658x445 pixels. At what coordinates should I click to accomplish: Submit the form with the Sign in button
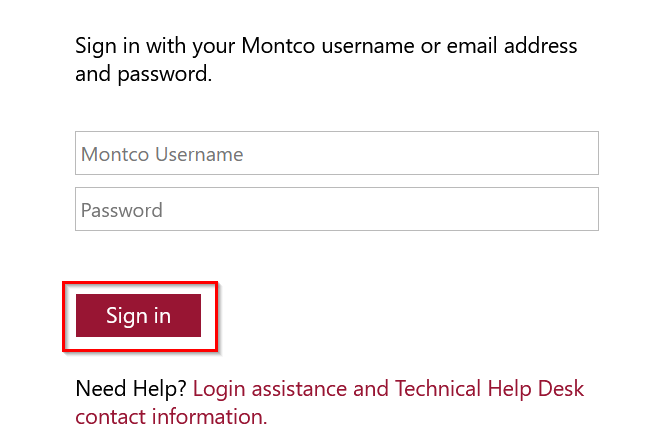pyautogui.click(x=138, y=315)
